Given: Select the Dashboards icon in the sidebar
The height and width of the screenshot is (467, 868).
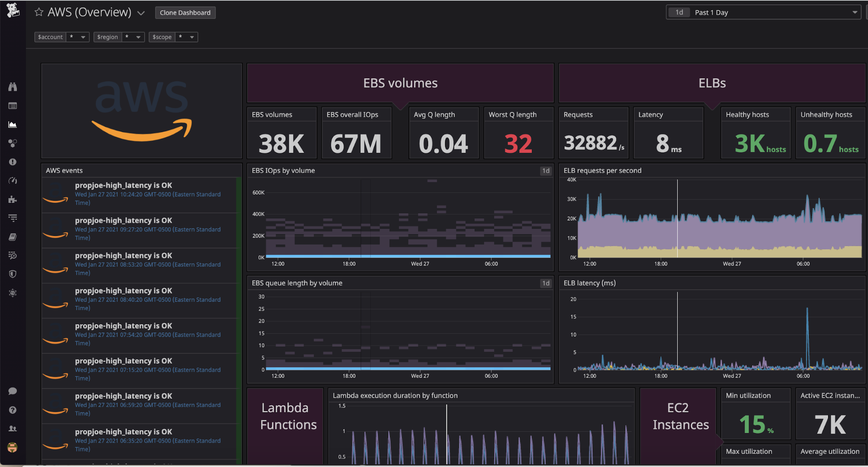Looking at the screenshot, I should [x=13, y=124].
